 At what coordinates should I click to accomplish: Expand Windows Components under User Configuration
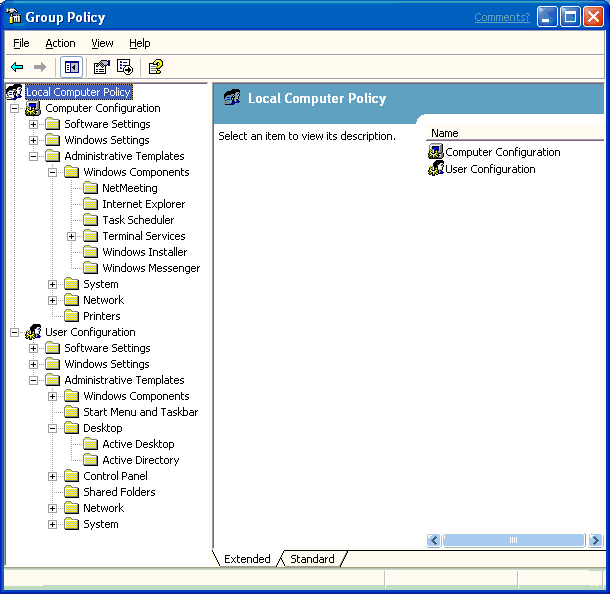53,396
